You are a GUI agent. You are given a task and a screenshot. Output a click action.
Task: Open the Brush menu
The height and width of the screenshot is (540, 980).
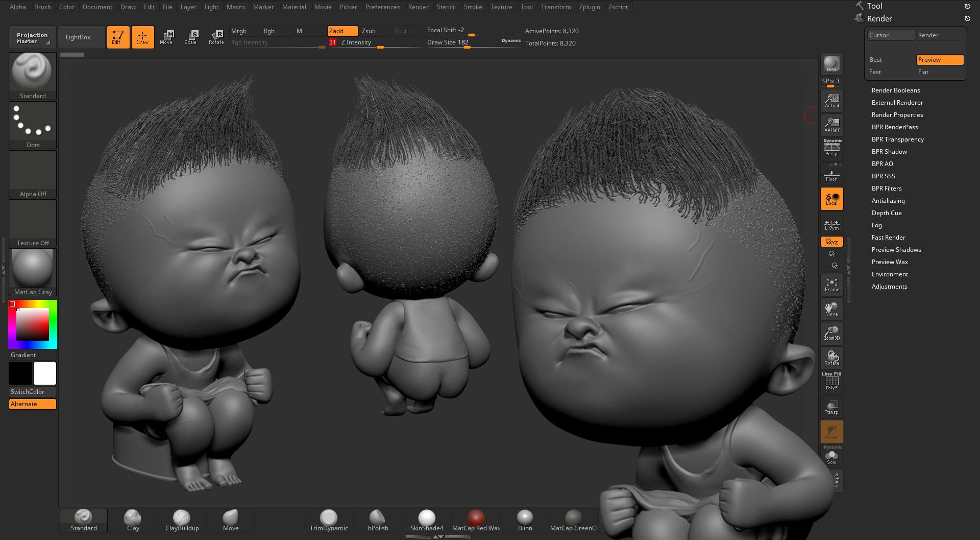(42, 7)
